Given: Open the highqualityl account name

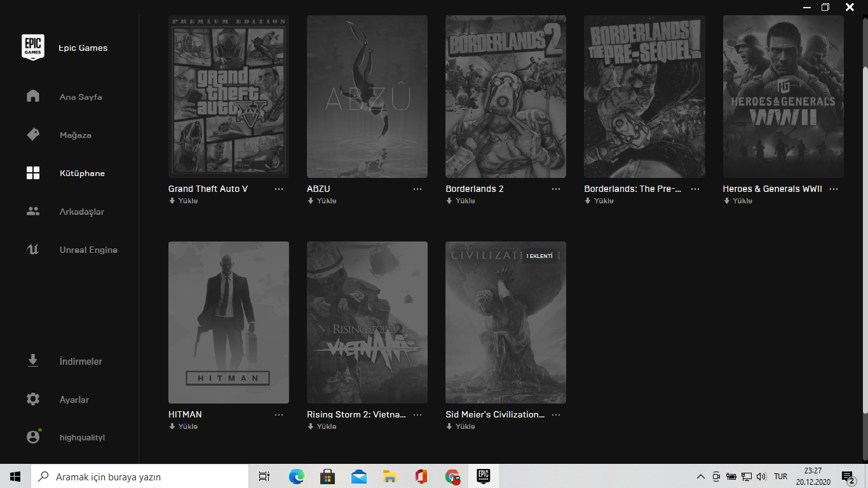Looking at the screenshot, I should point(82,438).
